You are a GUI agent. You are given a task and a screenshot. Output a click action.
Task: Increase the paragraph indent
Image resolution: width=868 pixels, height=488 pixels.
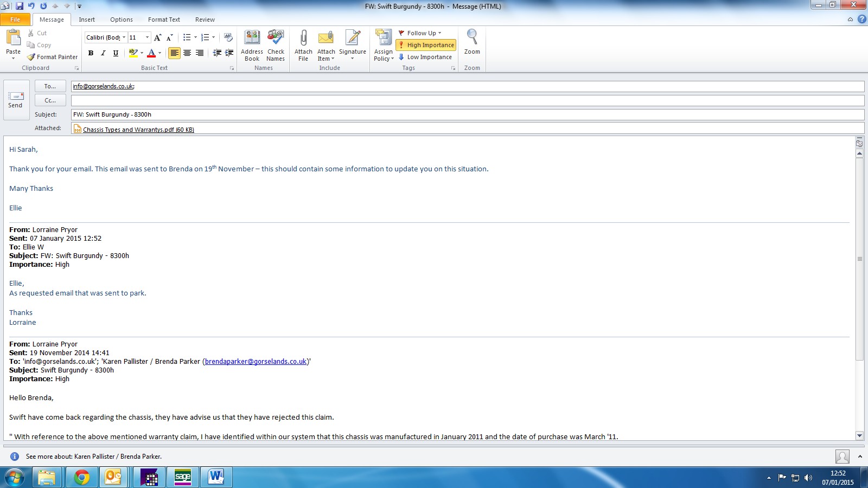tap(229, 53)
